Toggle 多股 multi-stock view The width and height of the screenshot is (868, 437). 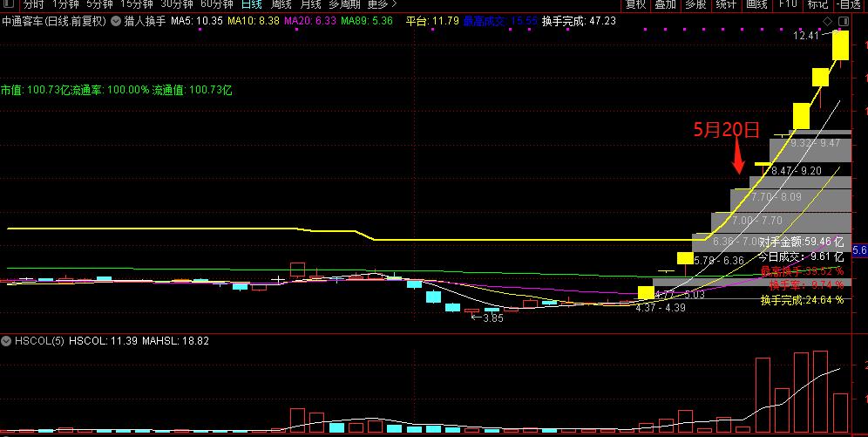(695, 4)
